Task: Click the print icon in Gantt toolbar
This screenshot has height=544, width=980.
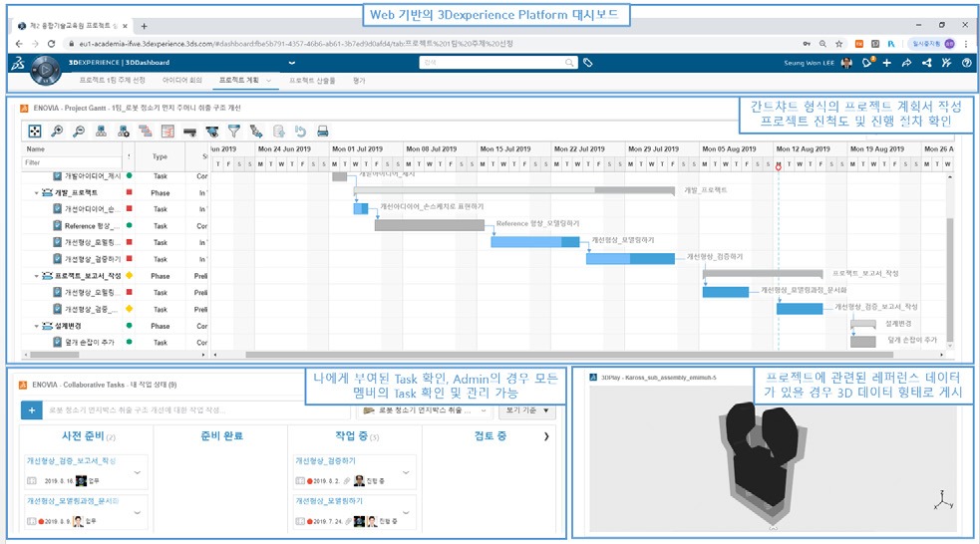Action: click(x=323, y=131)
